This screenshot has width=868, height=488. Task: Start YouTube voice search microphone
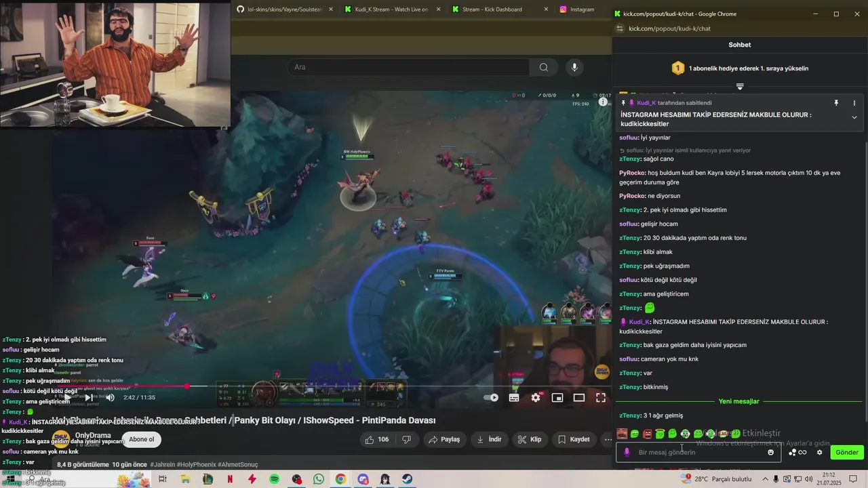click(x=574, y=67)
